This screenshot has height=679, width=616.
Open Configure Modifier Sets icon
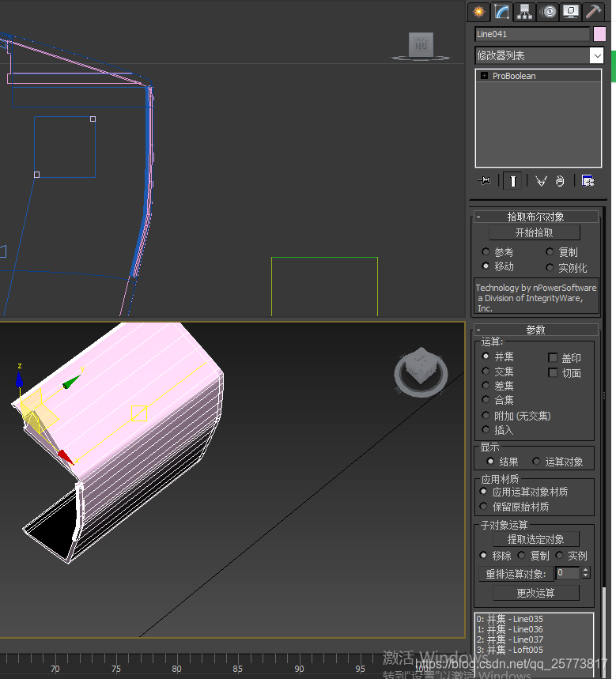pos(588,180)
